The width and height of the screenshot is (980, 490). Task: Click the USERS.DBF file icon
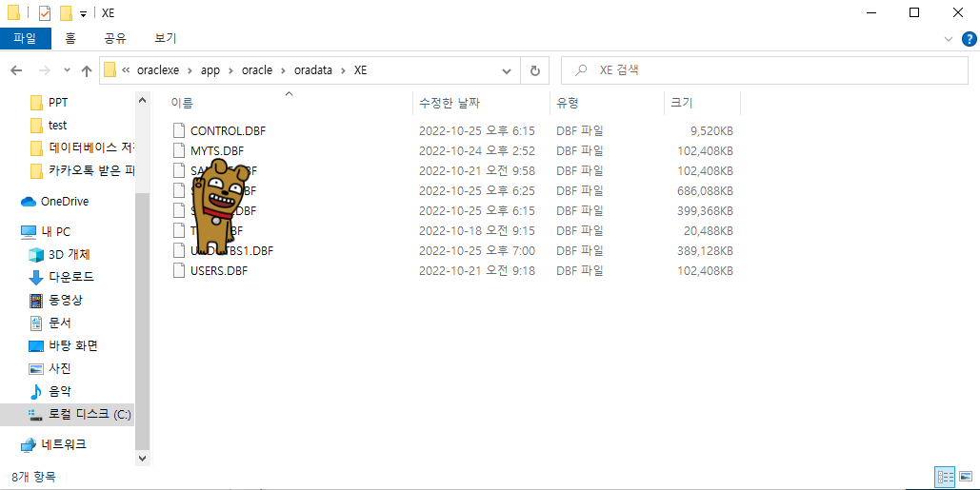point(179,271)
